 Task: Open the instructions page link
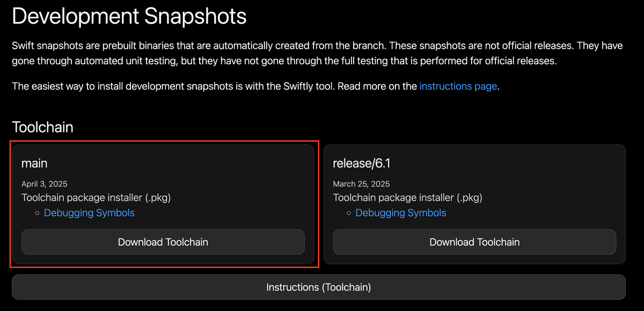(458, 86)
